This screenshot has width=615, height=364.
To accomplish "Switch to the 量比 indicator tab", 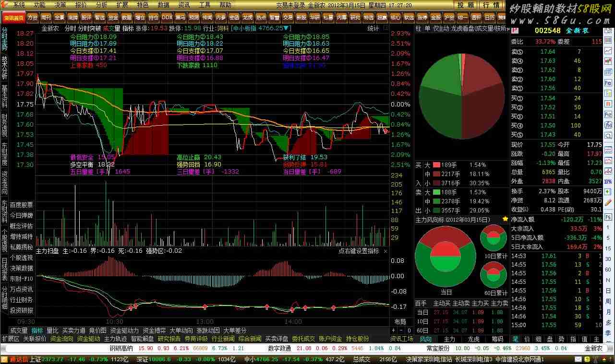I will click(x=52, y=330).
